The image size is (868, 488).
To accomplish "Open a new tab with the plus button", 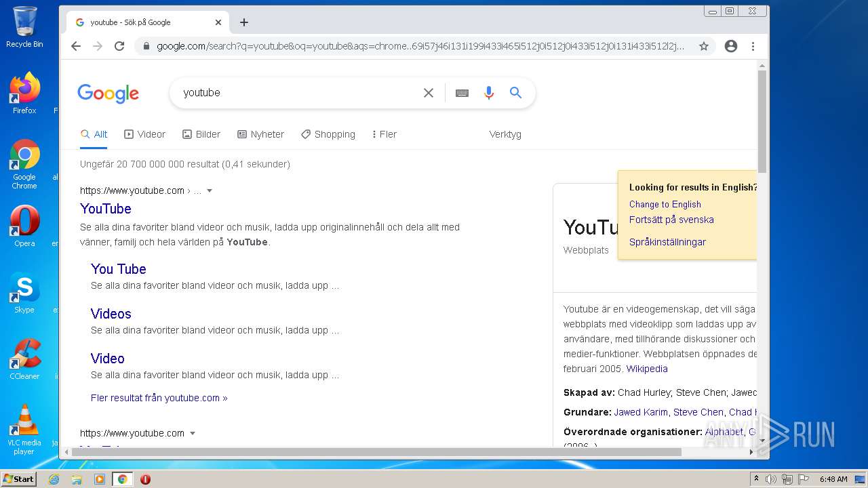I will click(244, 22).
